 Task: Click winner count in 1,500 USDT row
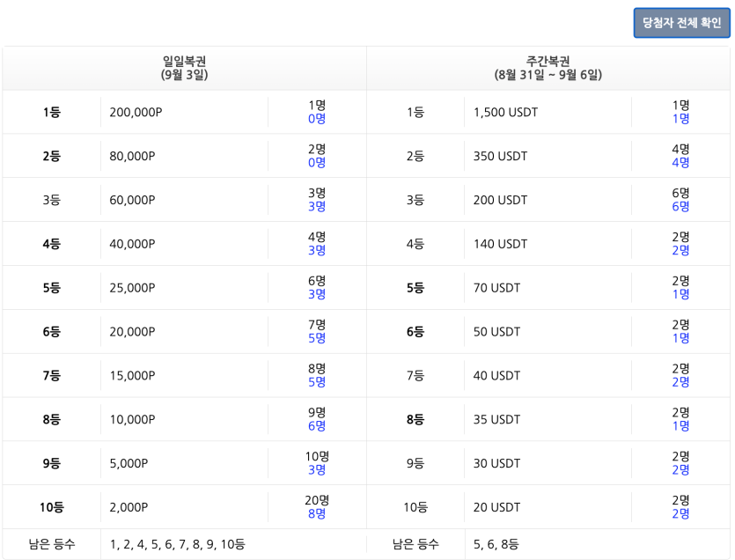pyautogui.click(x=680, y=112)
